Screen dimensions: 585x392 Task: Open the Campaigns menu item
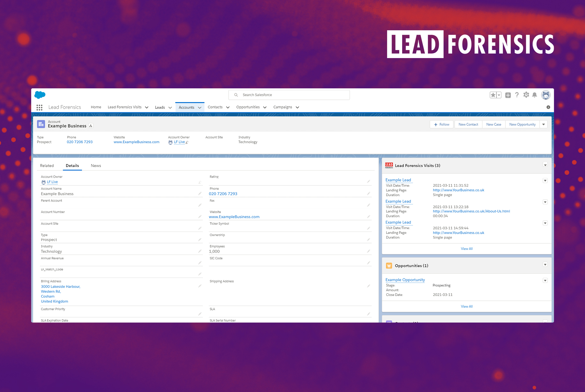(283, 107)
